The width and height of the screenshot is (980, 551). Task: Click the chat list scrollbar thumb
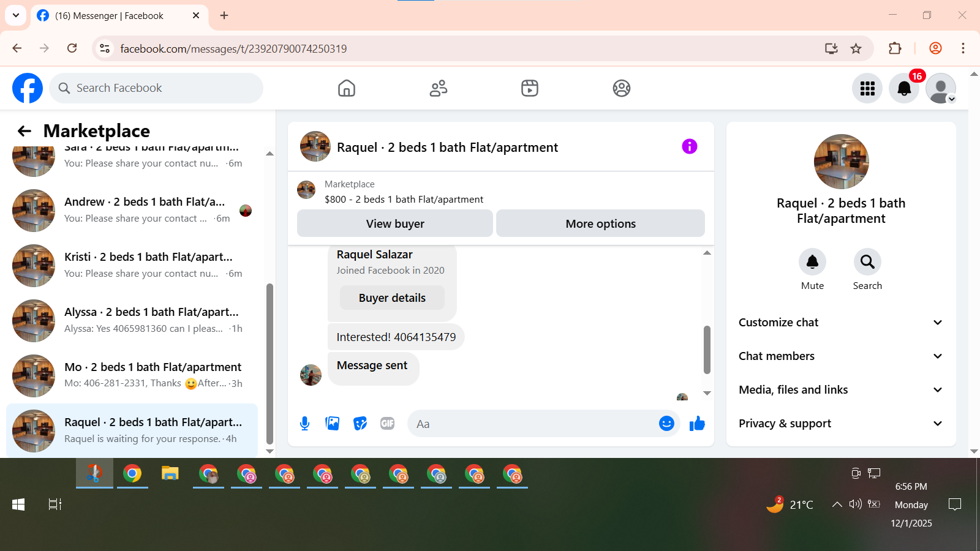[269, 364]
